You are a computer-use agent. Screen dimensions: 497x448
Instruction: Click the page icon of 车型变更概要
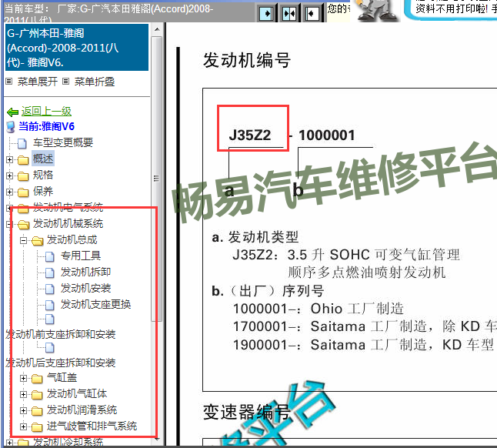[22, 143]
